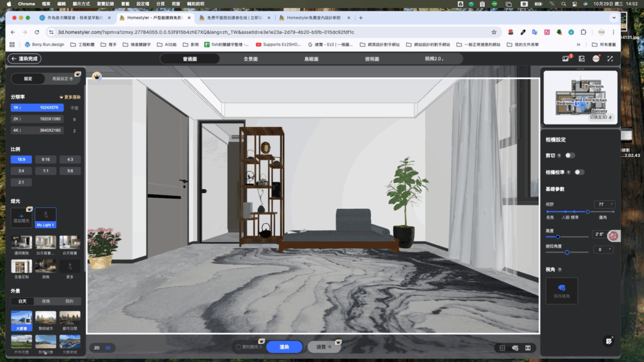Select the 夜晚 night exterior tab
644x362 pixels.
46,301
